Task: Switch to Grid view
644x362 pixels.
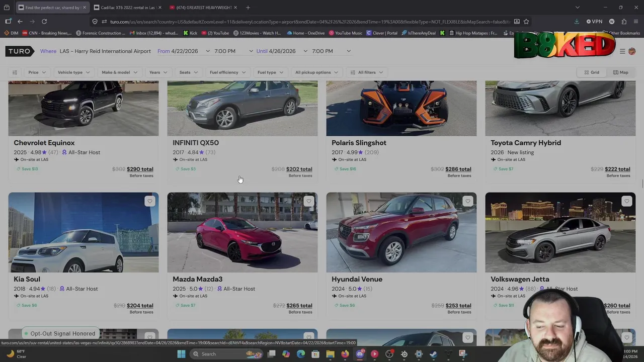Action: tap(592, 72)
